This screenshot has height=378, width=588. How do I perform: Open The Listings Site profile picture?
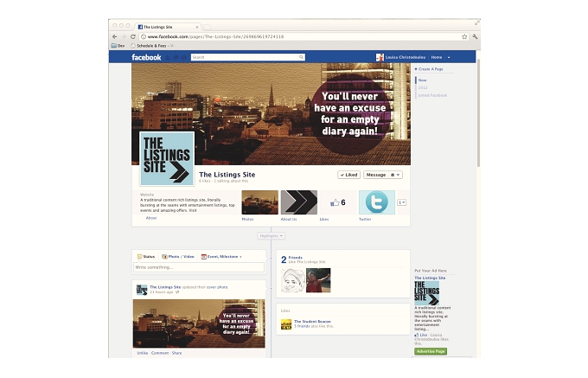pos(167,158)
